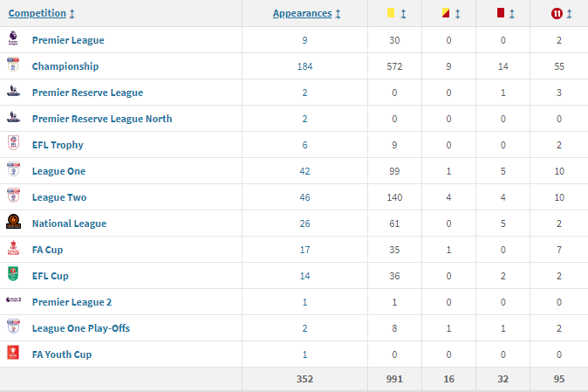Open the Premier Reserve League link
Viewport: 588px width, 392px height.
tap(87, 93)
